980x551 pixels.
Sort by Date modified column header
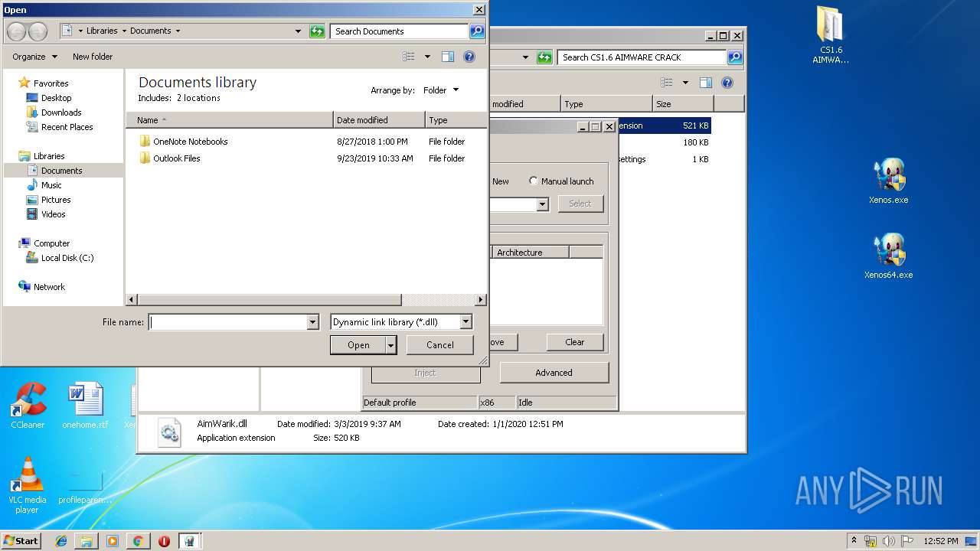pyautogui.click(x=380, y=120)
